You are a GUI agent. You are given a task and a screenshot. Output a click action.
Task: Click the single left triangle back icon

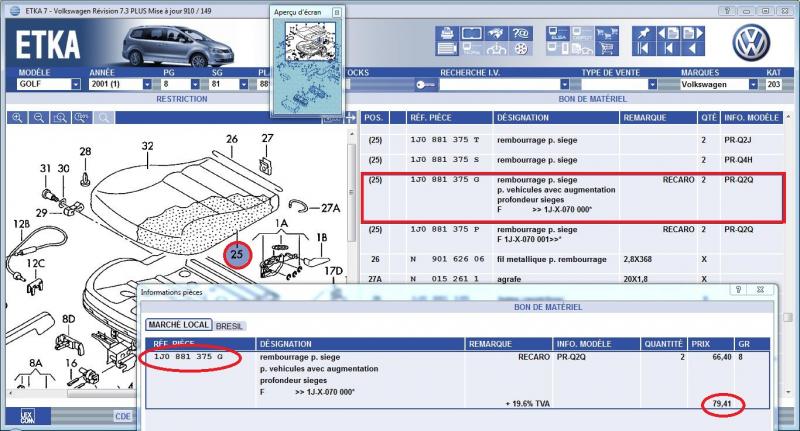693,48
